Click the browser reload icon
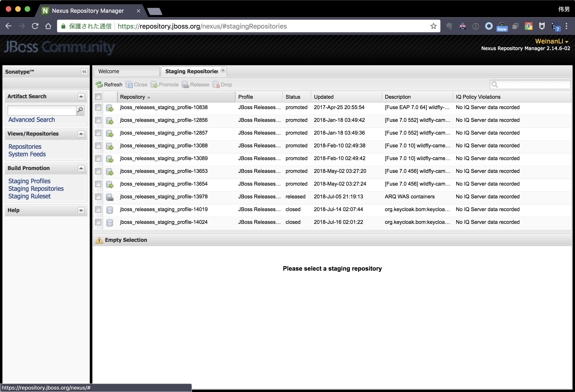Image resolution: width=575 pixels, height=392 pixels. pos(35,26)
